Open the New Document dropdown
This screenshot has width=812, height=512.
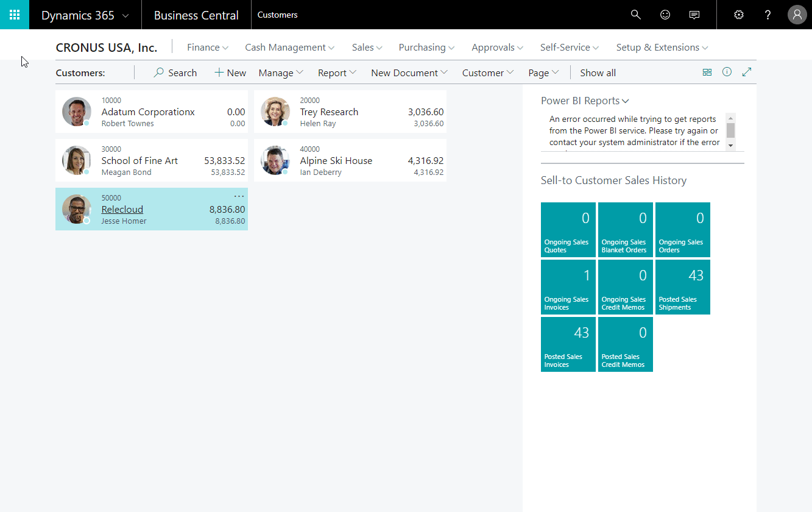coord(409,73)
